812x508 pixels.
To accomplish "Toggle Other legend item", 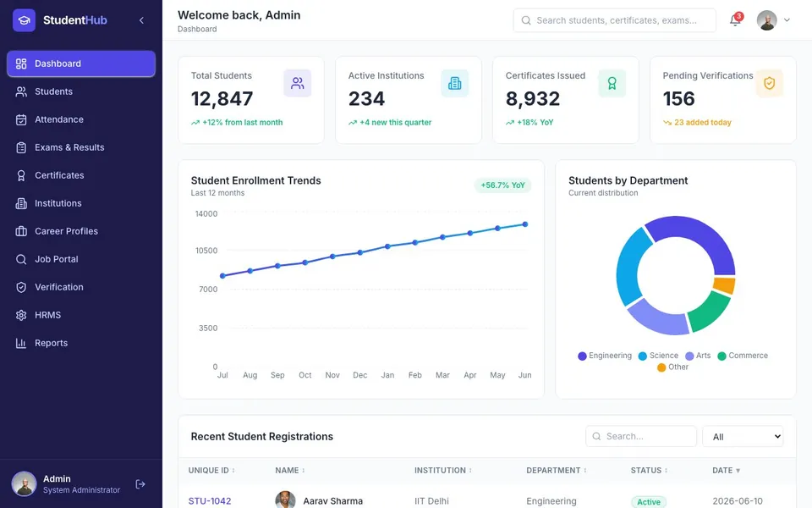I will coord(672,367).
